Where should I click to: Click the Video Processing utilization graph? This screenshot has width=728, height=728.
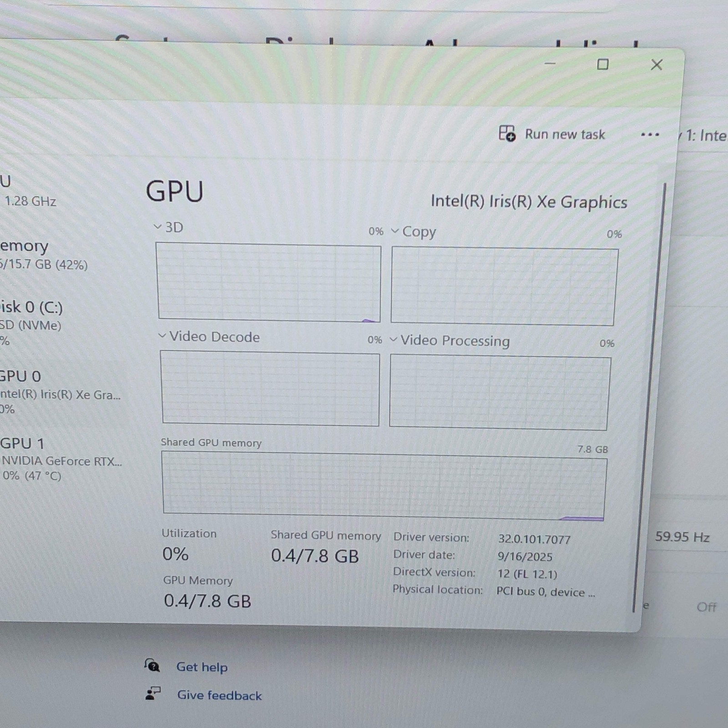pos(500,393)
